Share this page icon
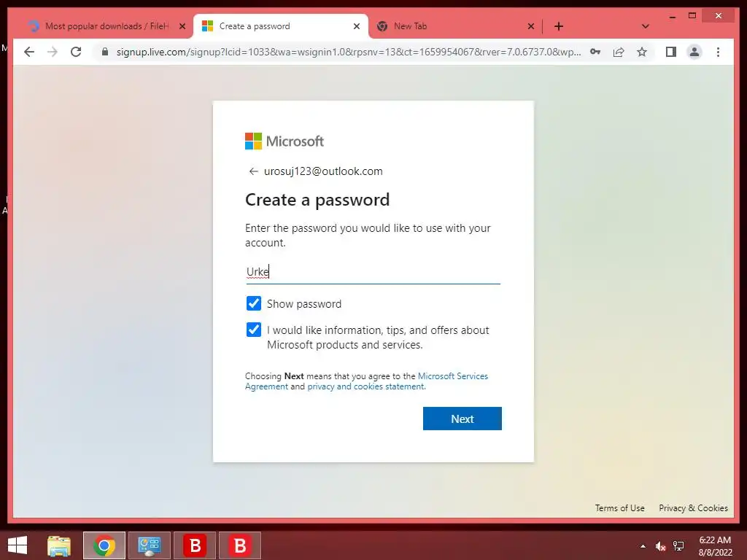 [619, 52]
